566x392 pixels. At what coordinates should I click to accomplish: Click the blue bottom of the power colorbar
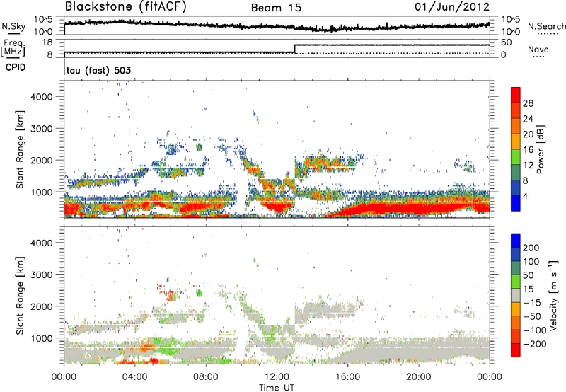pyautogui.click(x=516, y=203)
